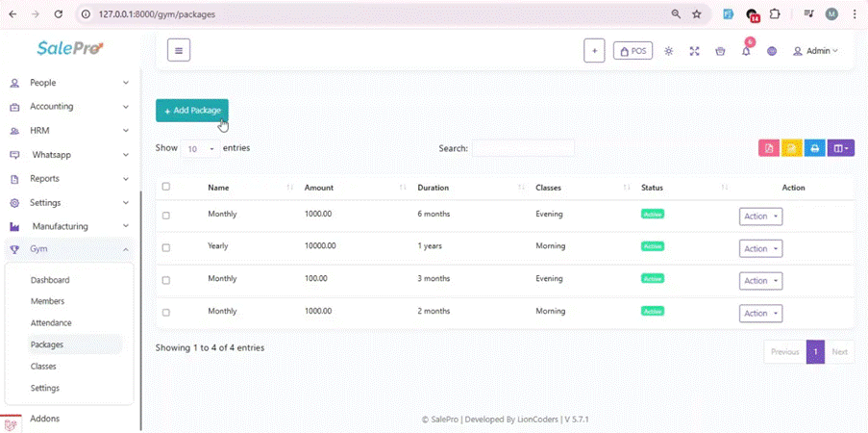The image size is (868, 433).
Task: Open column visibility dropdown button
Action: [x=841, y=148]
